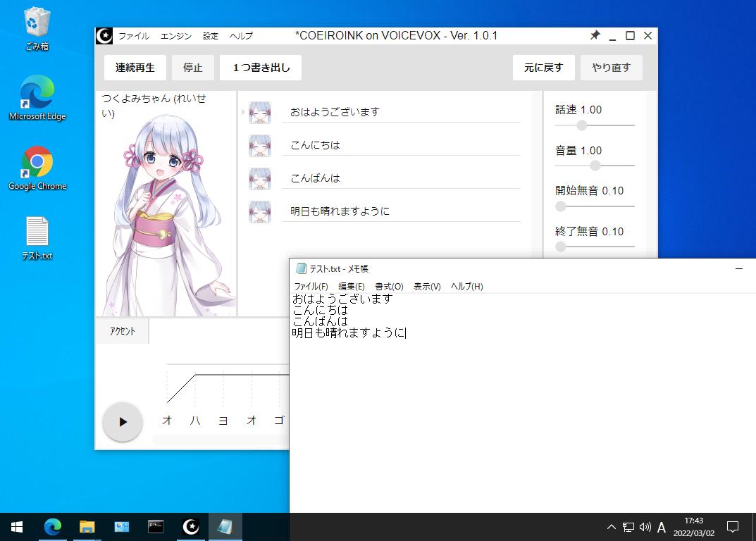Switch to COEIROINK via taskbar icon

pyautogui.click(x=191, y=527)
